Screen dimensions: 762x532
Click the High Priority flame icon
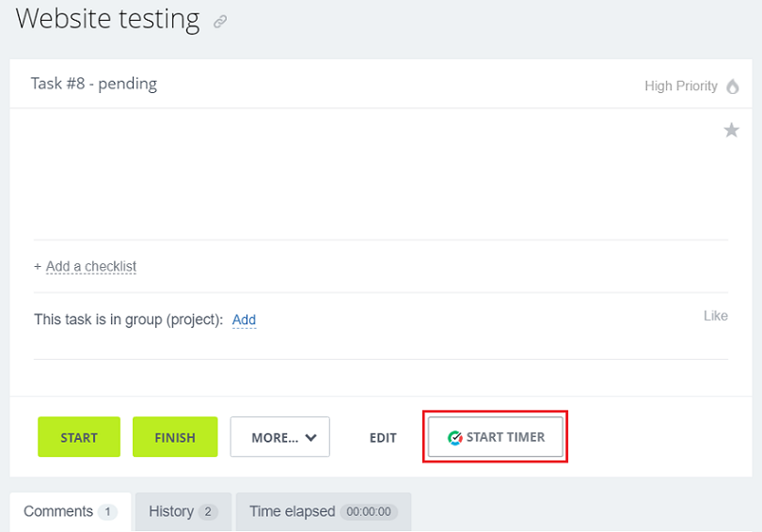pyautogui.click(x=732, y=86)
